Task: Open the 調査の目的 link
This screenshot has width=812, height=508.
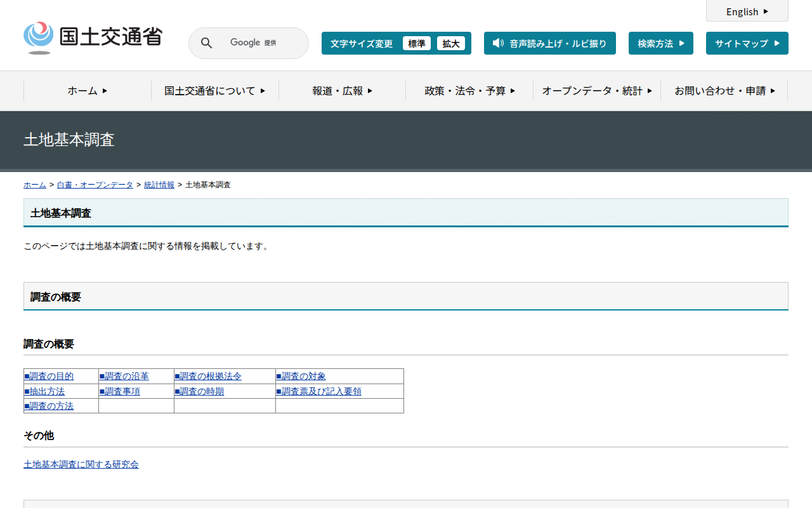Action: 51,377
